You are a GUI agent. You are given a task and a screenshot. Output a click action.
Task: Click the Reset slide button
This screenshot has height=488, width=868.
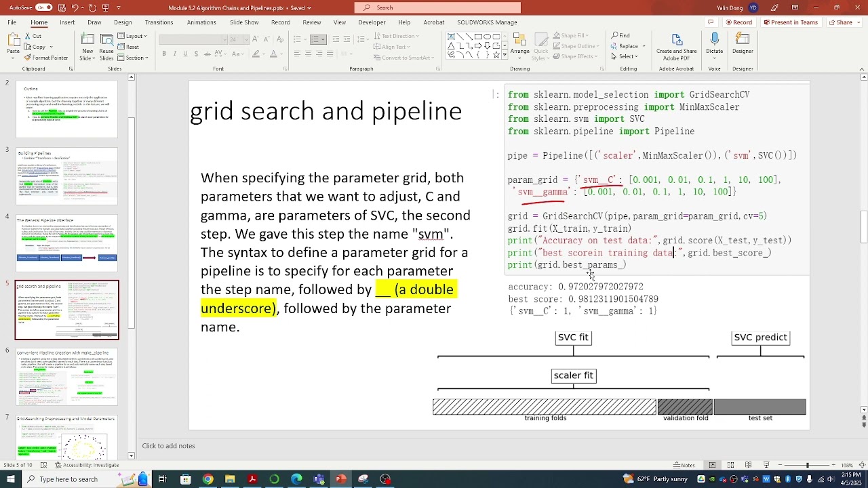(x=129, y=47)
